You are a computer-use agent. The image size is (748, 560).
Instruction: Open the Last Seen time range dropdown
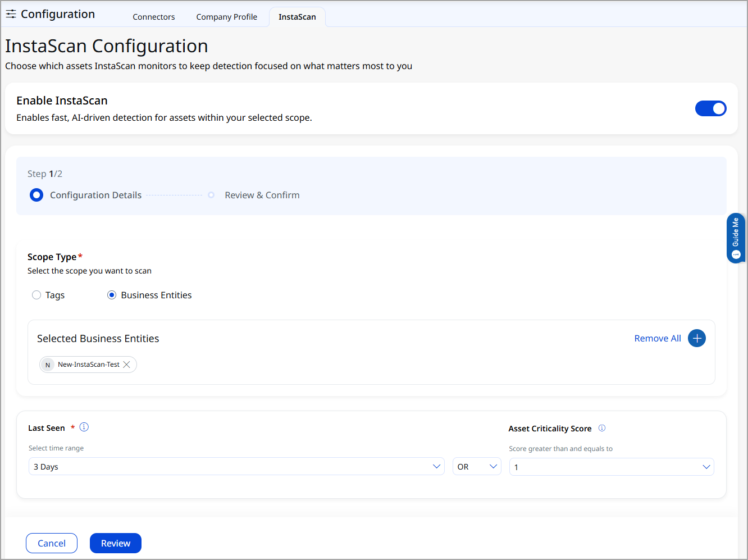point(236,466)
